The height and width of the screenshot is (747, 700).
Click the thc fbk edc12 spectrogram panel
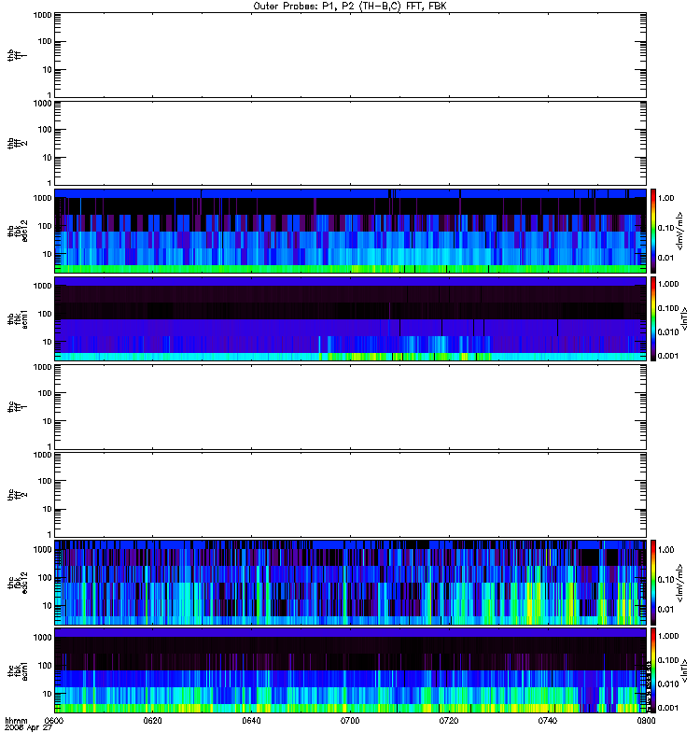[350, 583]
